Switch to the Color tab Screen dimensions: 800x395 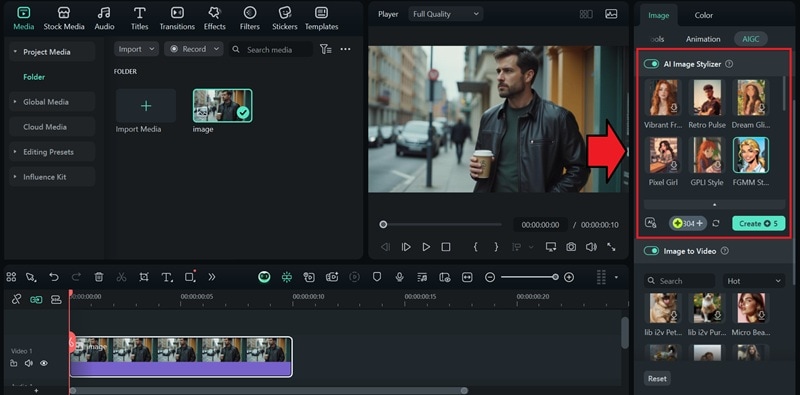click(704, 15)
